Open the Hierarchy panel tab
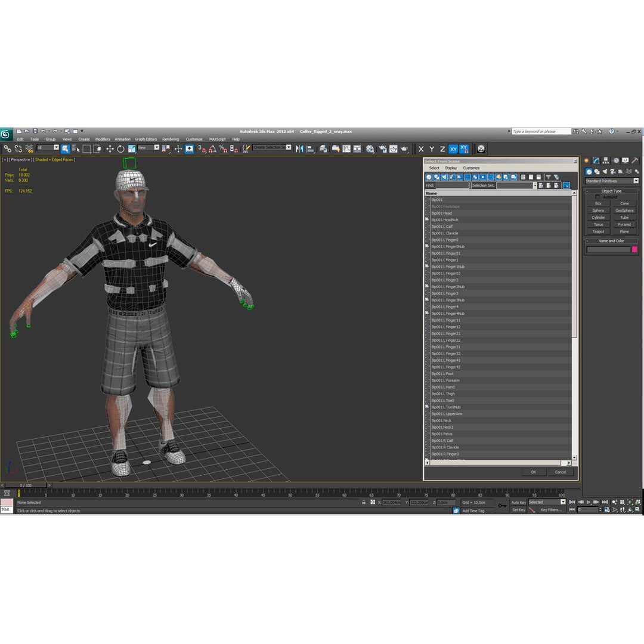Screen dimensions: 644x644 click(605, 160)
